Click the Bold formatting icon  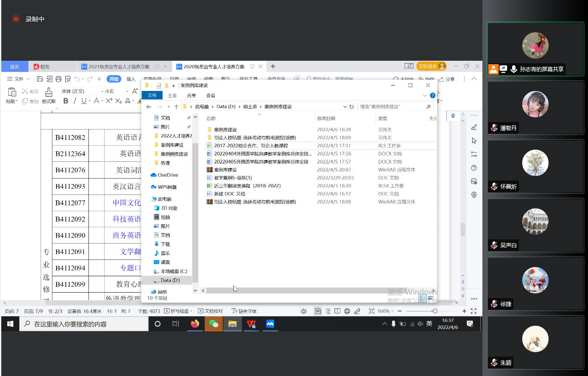(65, 101)
